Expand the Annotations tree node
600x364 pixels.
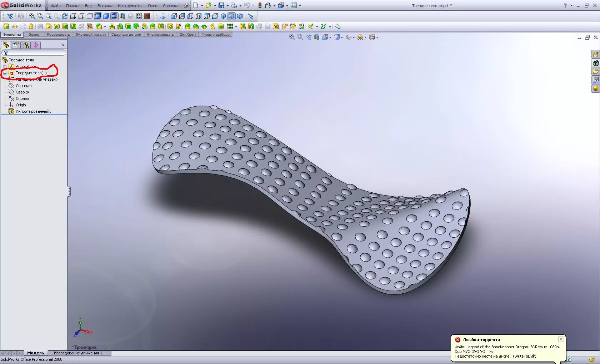click(x=5, y=67)
